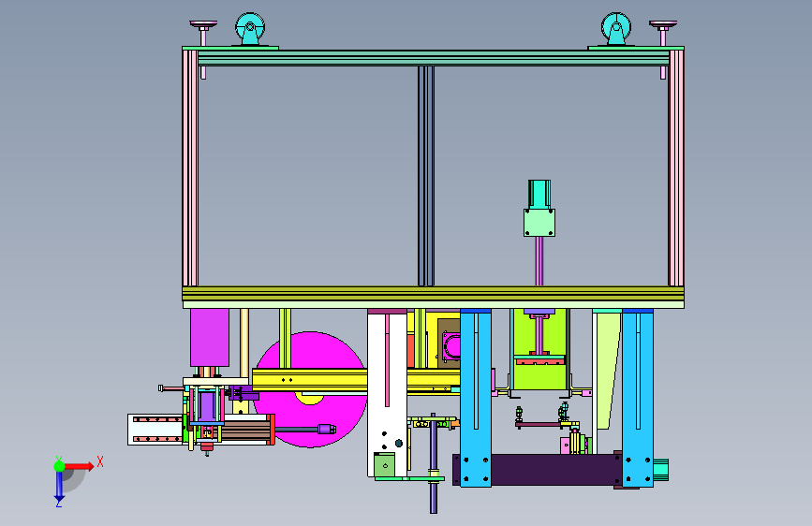812x526 pixels.
Task: Select the teal cylinder inside the frame
Action: click(539, 195)
